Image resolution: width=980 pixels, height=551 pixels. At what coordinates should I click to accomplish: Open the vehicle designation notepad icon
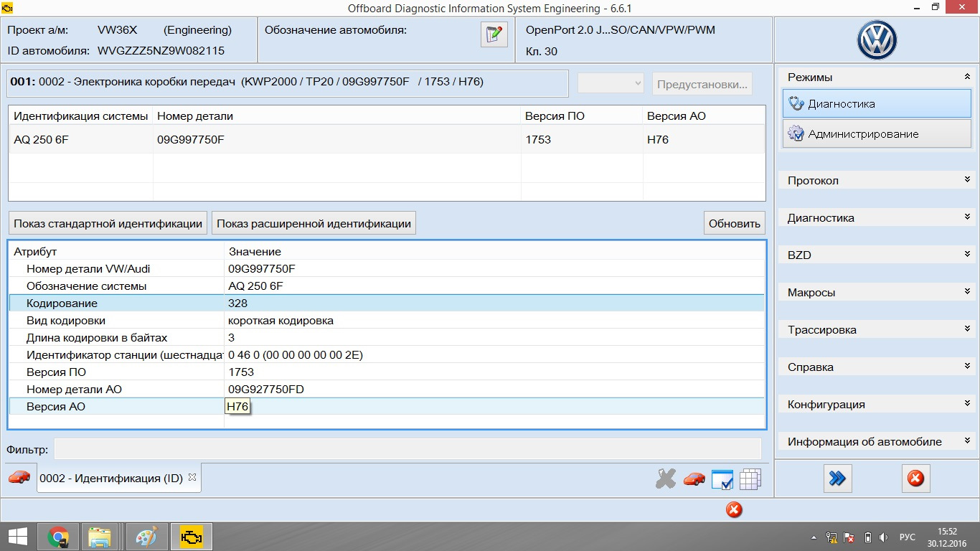coord(494,34)
